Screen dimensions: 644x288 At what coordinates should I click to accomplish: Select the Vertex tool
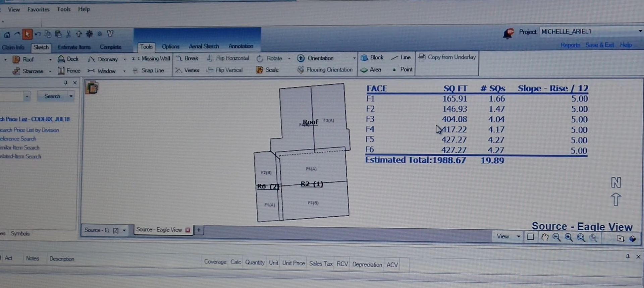click(x=187, y=70)
